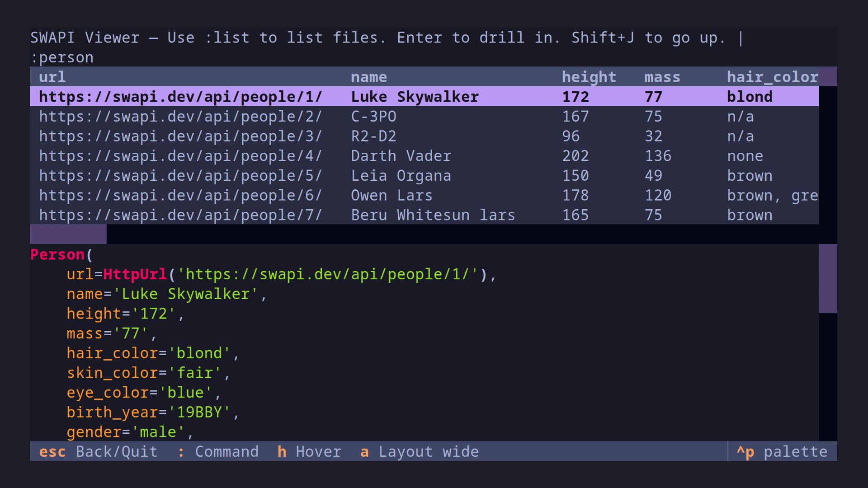Select the R2-D2 row

[x=424, y=136]
